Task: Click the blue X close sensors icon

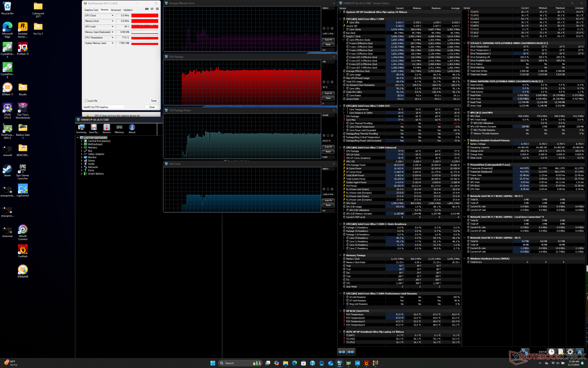Action: [579, 352]
